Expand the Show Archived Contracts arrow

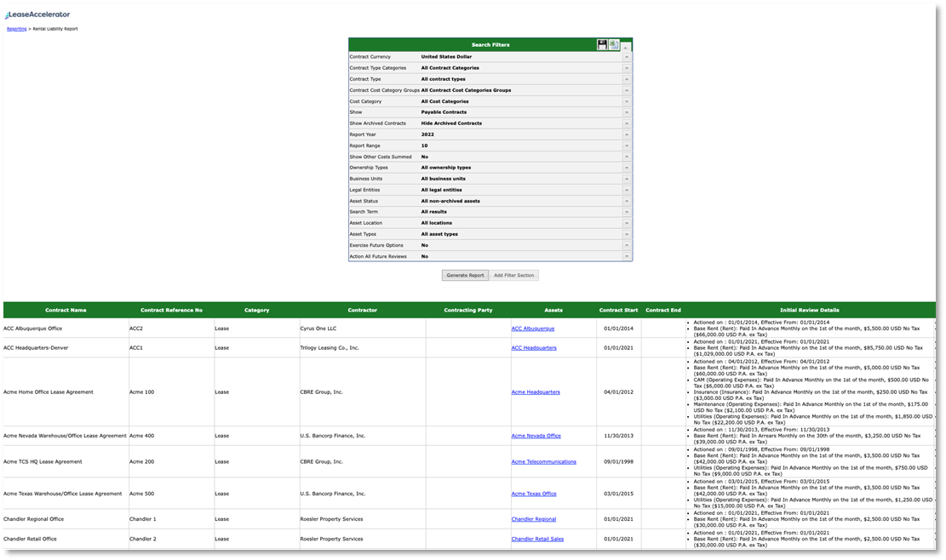point(626,123)
